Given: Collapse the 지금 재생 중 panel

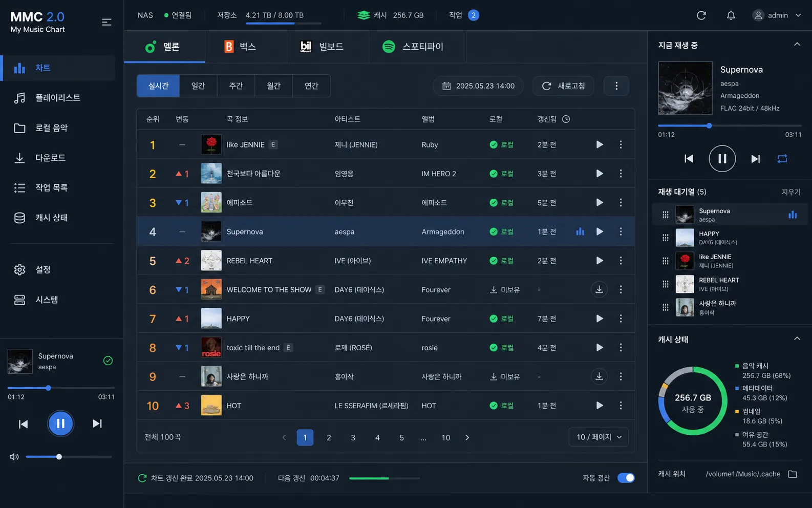Looking at the screenshot, I should click(x=797, y=45).
